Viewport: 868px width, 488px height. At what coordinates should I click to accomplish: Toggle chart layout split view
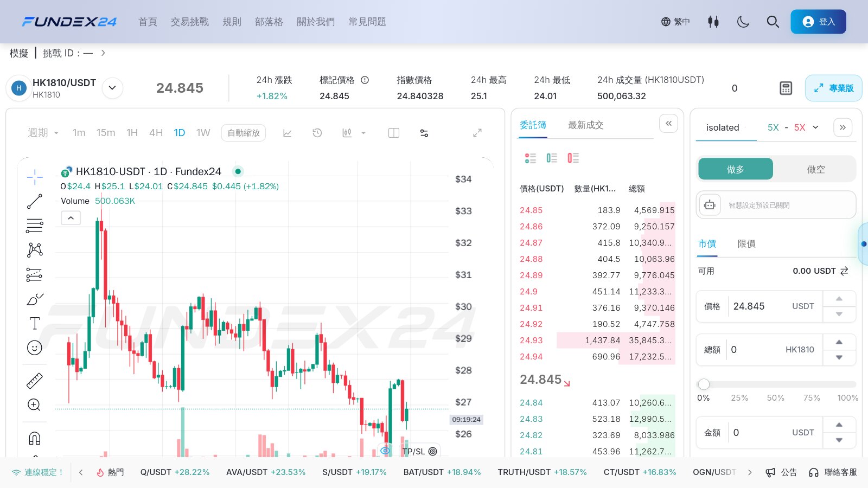click(394, 133)
